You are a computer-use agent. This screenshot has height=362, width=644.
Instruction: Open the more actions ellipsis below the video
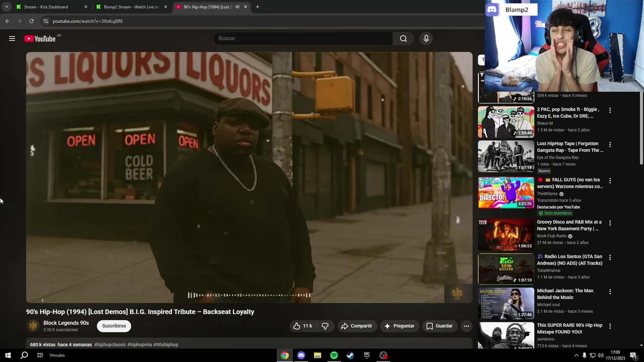coord(466,326)
